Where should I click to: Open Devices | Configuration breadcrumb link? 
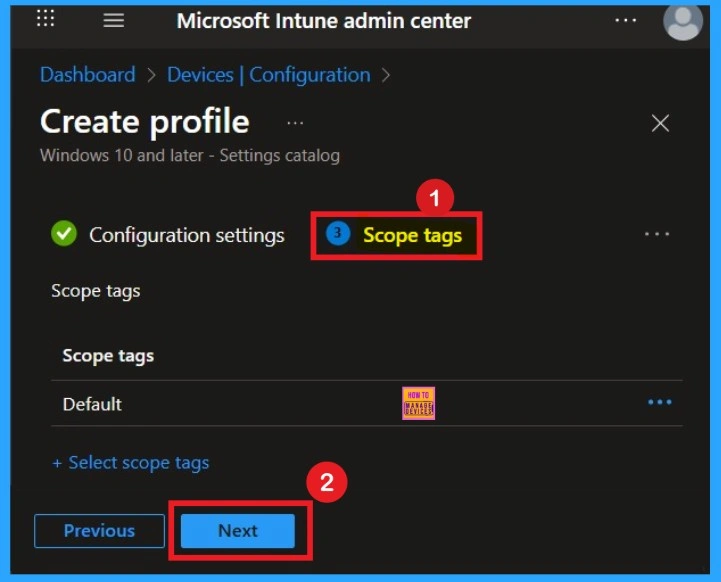click(x=268, y=75)
